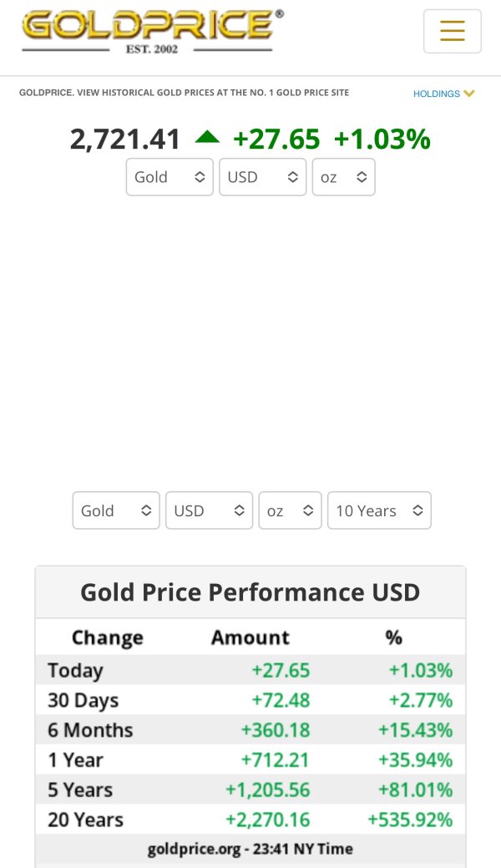Select the 6 Months performance row
This screenshot has width=501, height=868.
point(250,730)
